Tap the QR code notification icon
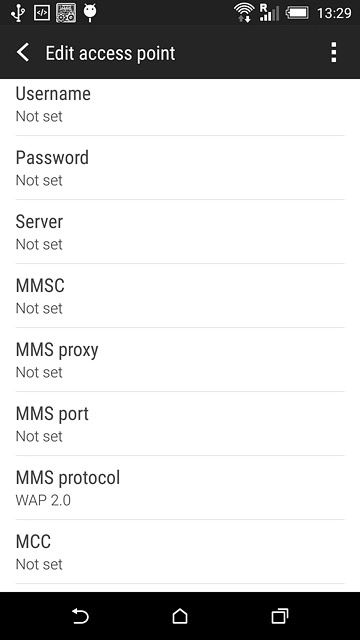 [x=66, y=13]
